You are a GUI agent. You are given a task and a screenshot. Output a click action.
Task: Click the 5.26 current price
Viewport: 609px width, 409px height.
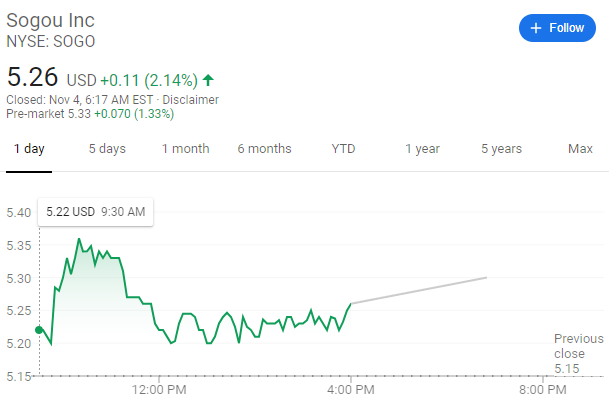point(32,77)
